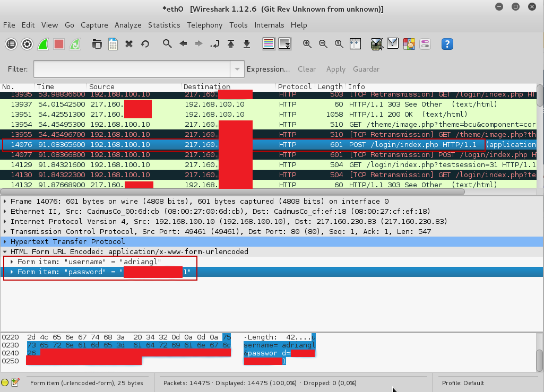The height and width of the screenshot is (392, 544).
Task: Select packet 13951 HTTP/1.1 200 OK row
Action: tap(268, 115)
